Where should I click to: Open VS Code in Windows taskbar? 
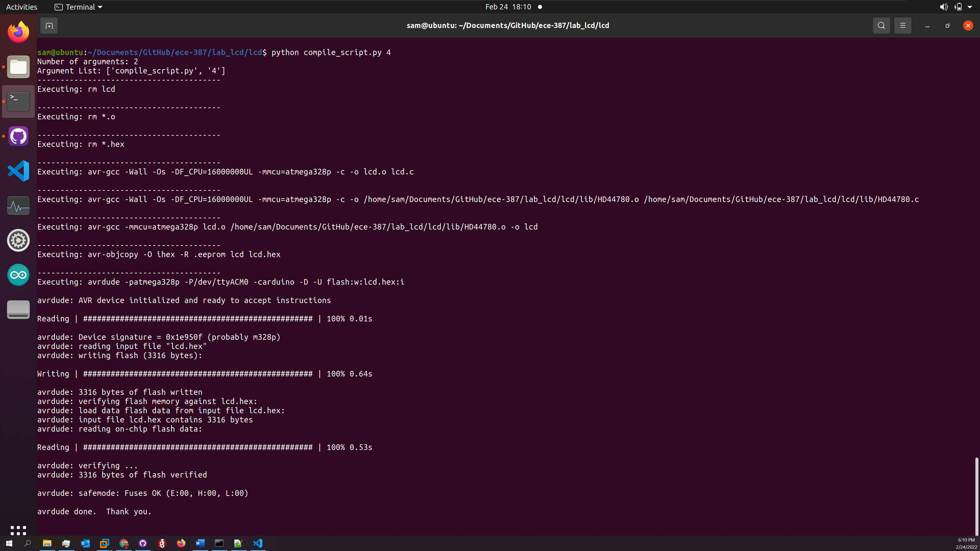tap(258, 543)
